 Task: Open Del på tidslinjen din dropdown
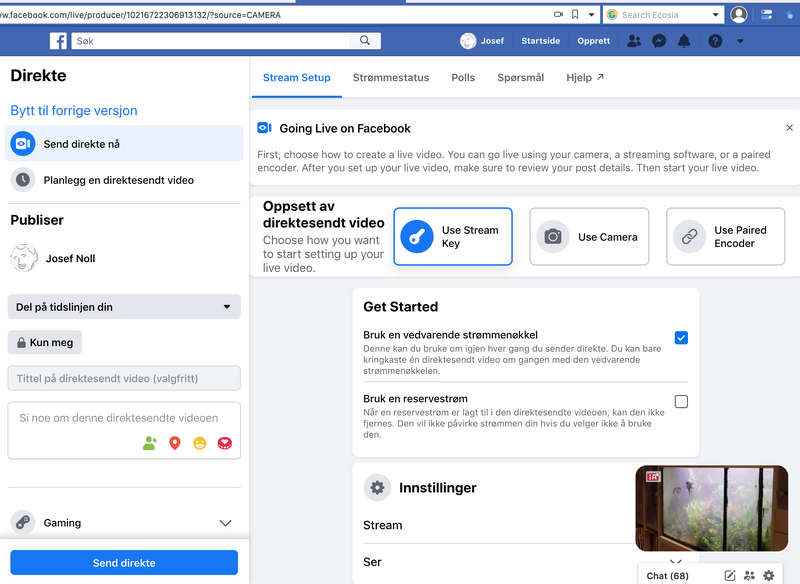[124, 307]
